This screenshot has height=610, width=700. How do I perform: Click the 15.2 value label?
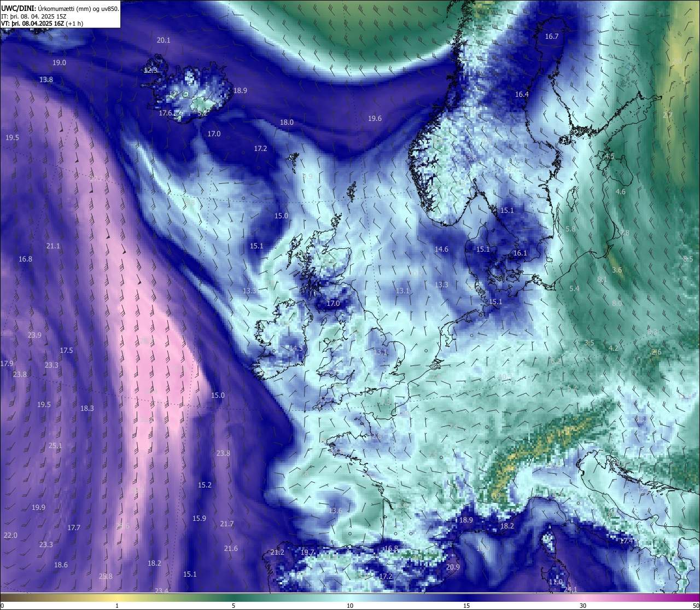tap(205, 485)
